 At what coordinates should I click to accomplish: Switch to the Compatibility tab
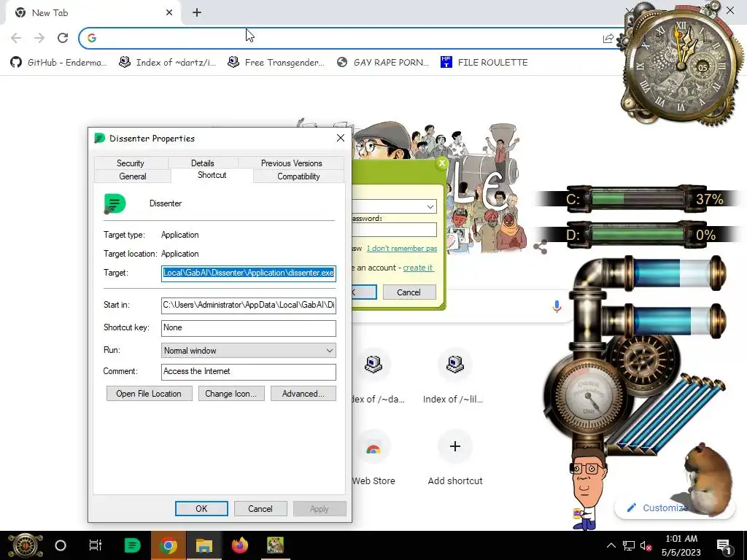(x=298, y=176)
